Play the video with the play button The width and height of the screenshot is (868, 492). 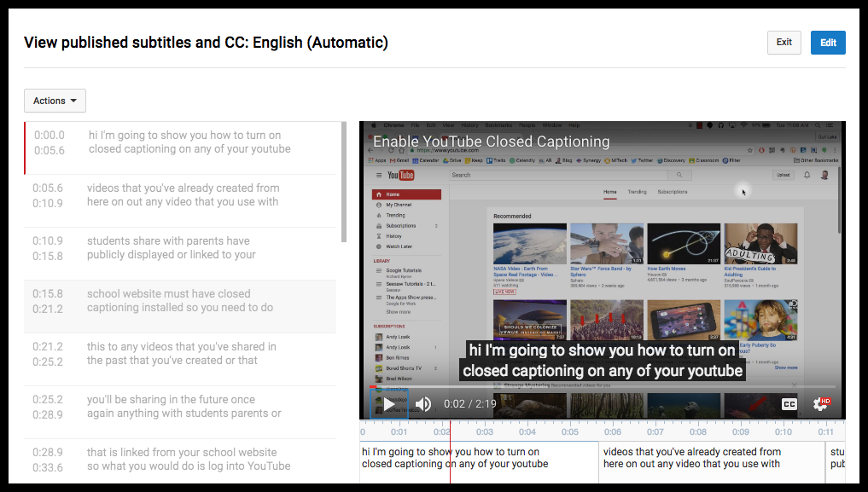389,404
